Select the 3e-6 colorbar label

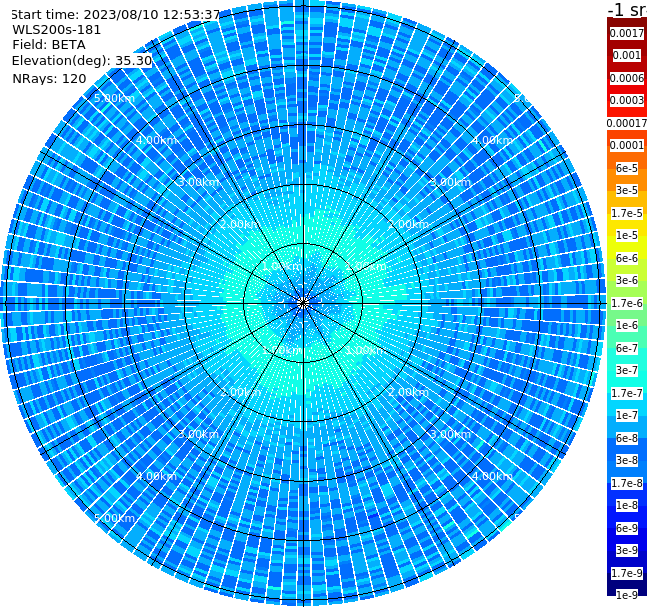pos(627,280)
